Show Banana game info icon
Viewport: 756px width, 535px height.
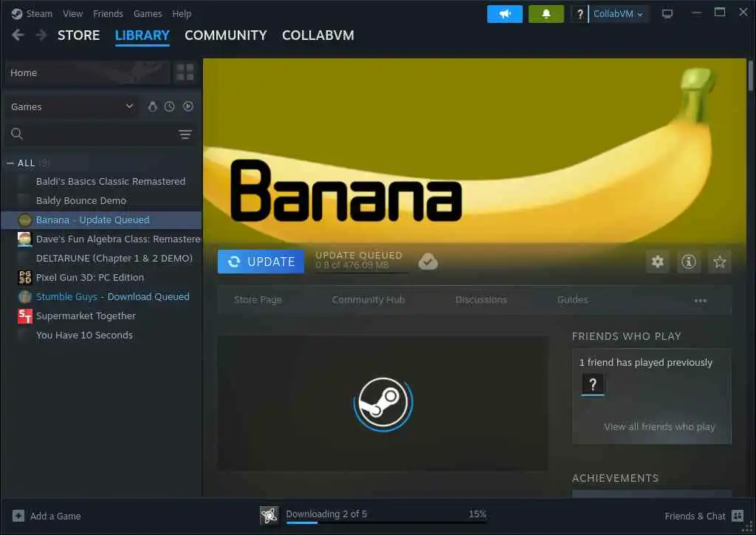tap(689, 262)
